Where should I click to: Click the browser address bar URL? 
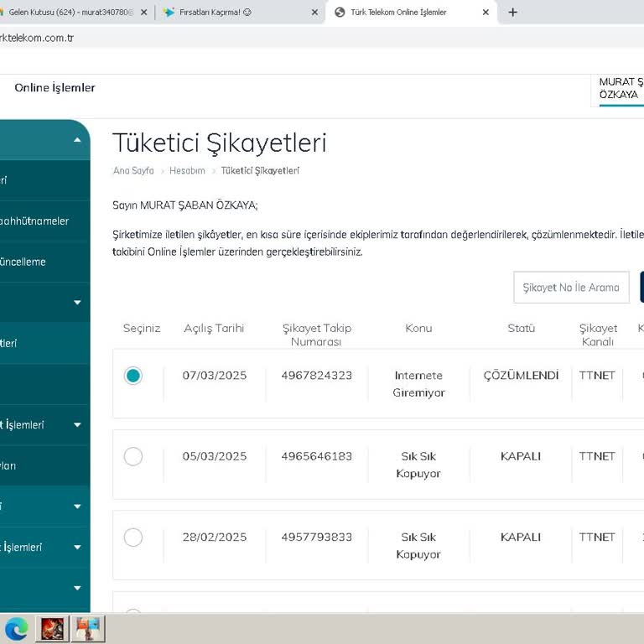[x=37, y=38]
